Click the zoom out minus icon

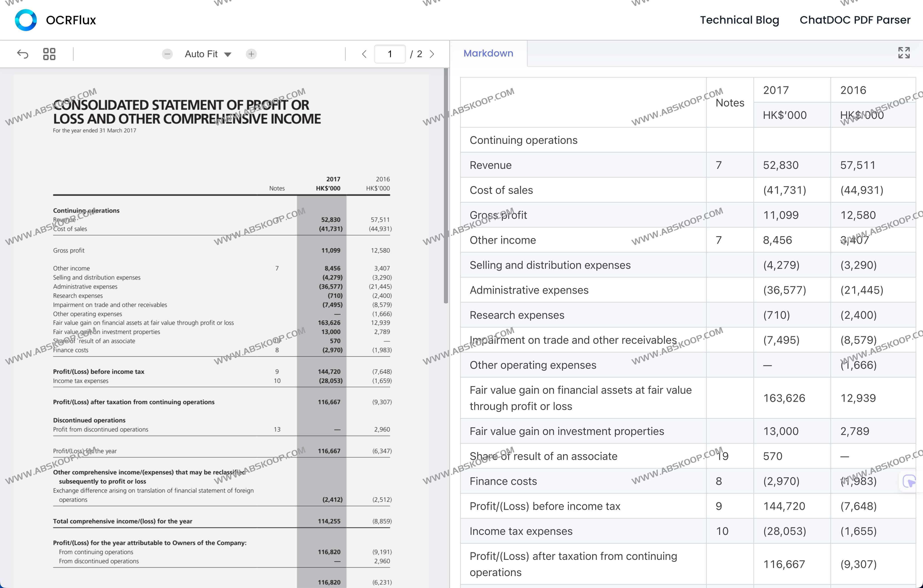pos(167,54)
